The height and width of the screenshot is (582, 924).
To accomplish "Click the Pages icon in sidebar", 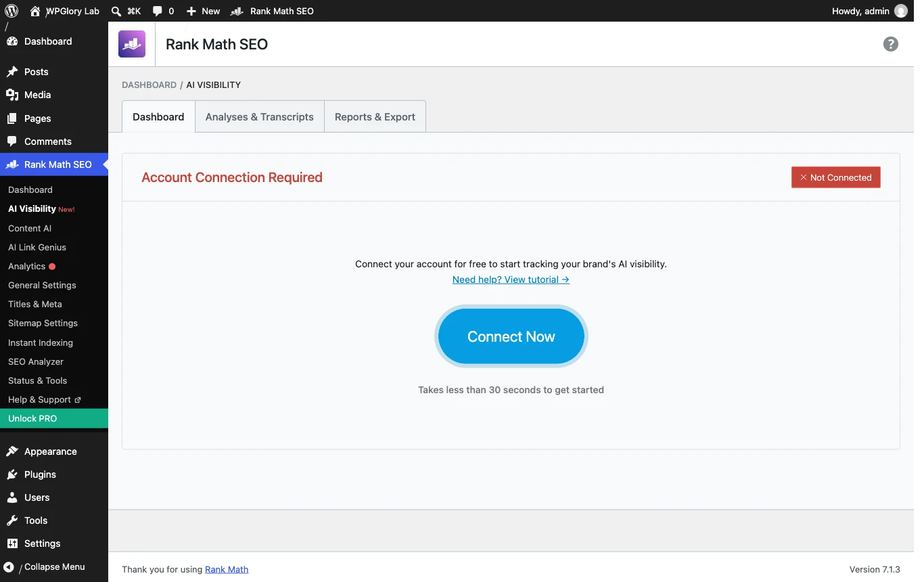I will [12, 118].
